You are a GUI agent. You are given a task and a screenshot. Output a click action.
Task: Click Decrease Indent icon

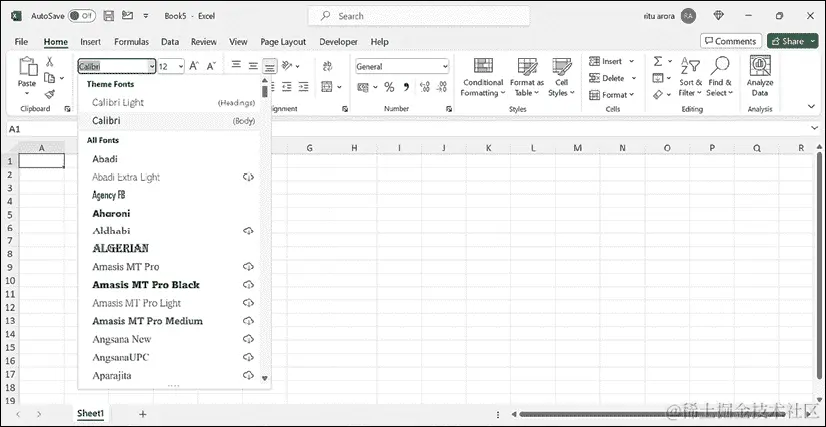pyautogui.click(x=287, y=87)
